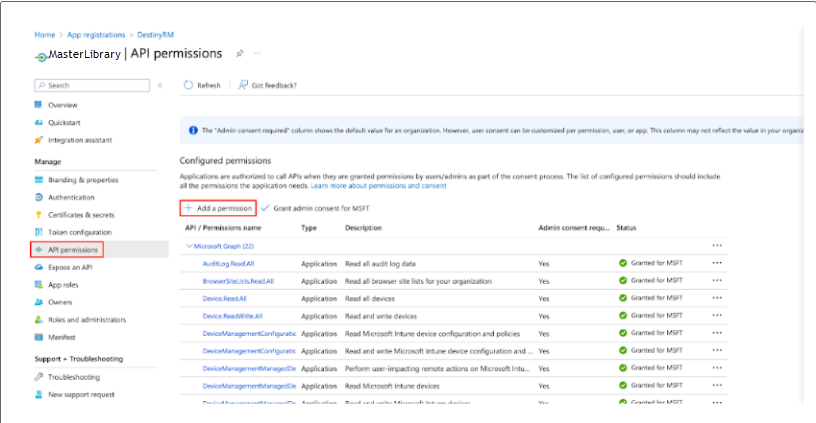Click the Description column header
Image resolution: width=816 pixels, height=423 pixels.
pos(363,228)
